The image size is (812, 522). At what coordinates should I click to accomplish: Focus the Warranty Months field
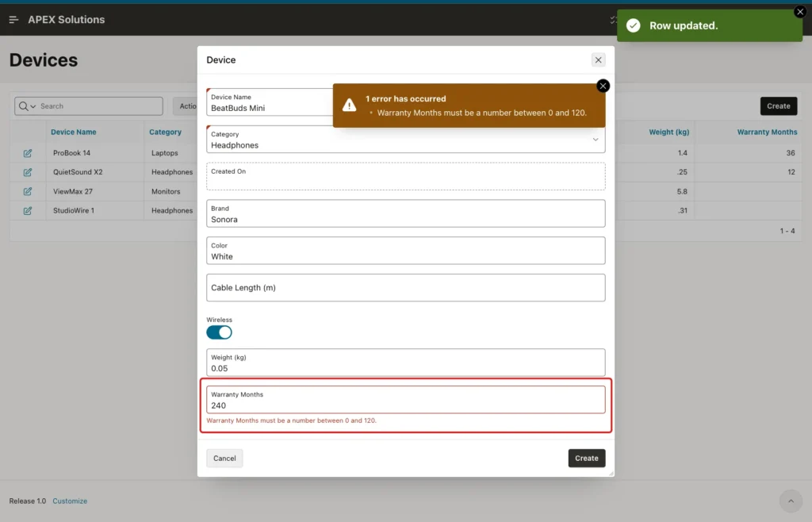405,400
